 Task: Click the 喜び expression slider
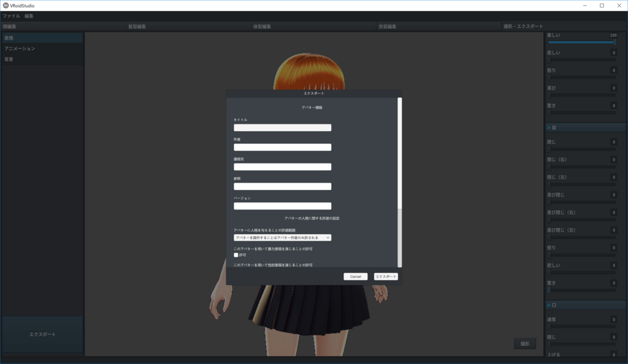pyautogui.click(x=582, y=95)
